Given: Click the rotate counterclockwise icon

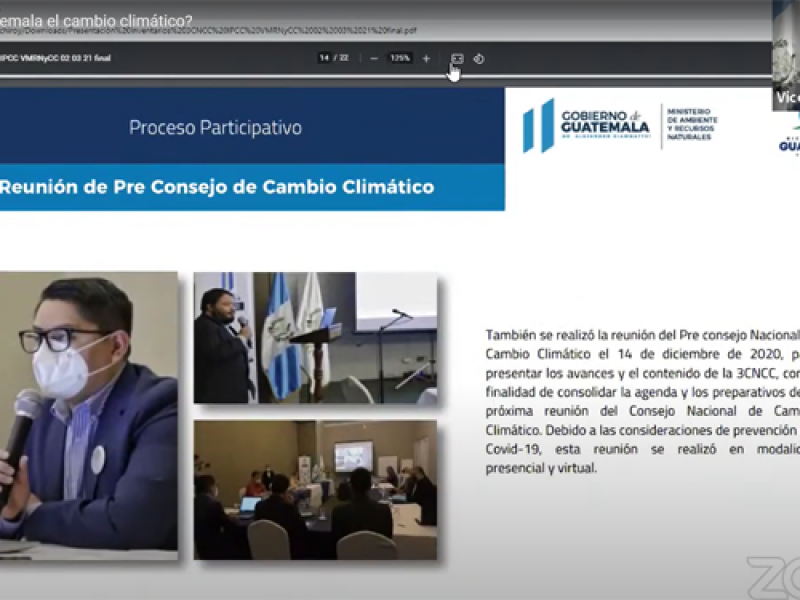Looking at the screenshot, I should point(479,58).
